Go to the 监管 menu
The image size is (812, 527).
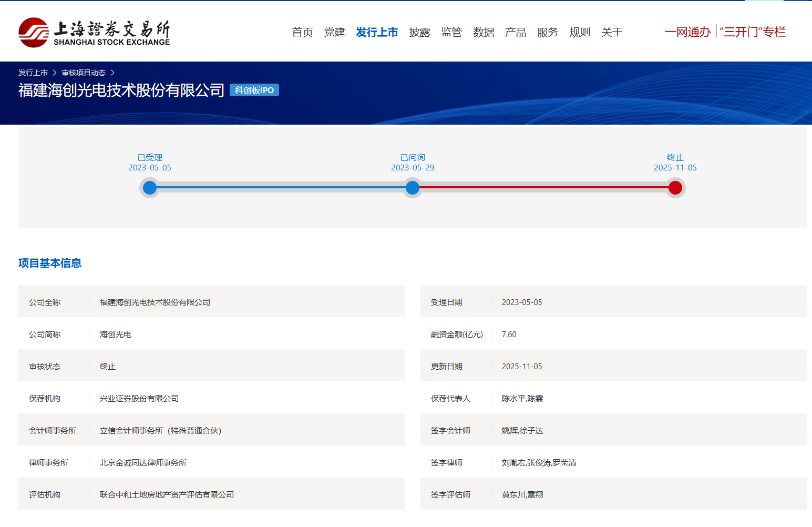coord(451,33)
